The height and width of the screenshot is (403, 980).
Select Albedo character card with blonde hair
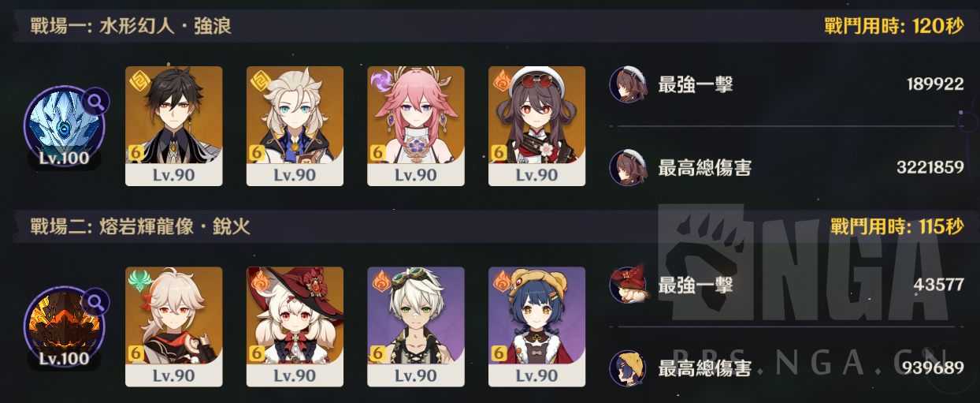(x=295, y=126)
